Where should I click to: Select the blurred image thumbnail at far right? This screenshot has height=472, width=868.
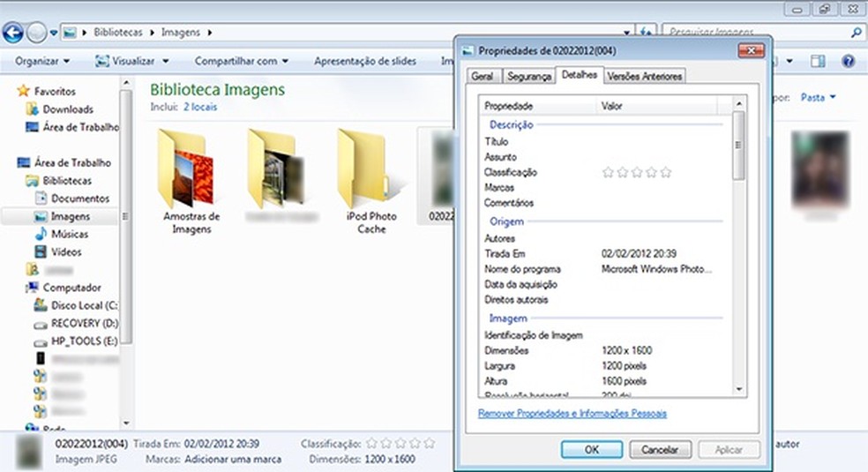[820, 171]
